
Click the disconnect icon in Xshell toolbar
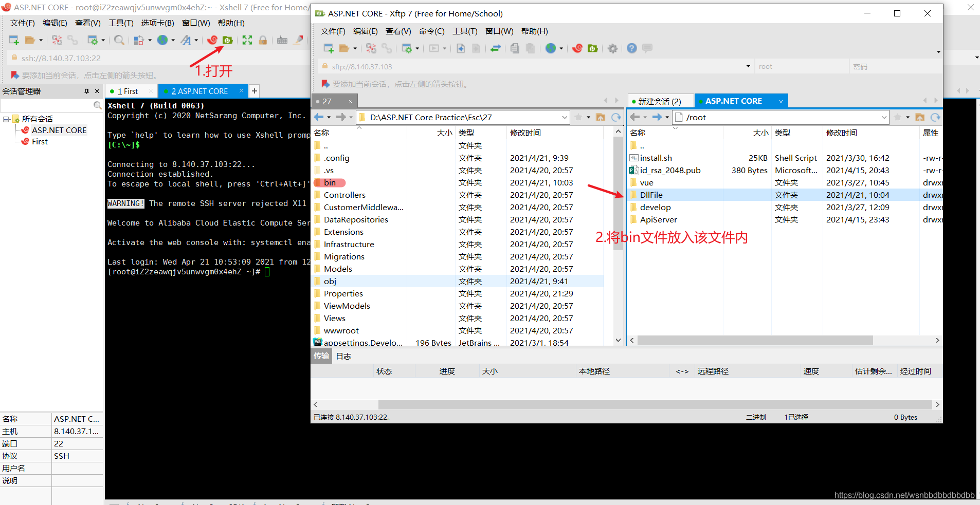click(x=57, y=40)
